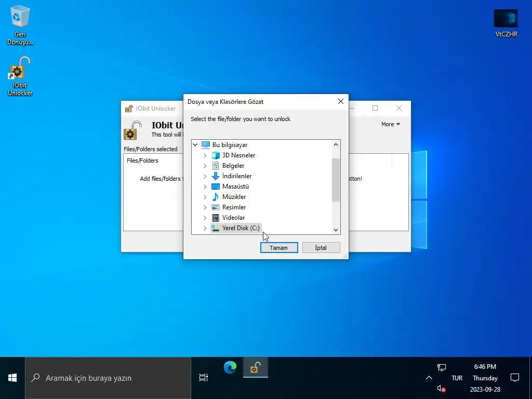Click the Show desktop sliver
The height and width of the screenshot is (399, 532).
(530, 378)
